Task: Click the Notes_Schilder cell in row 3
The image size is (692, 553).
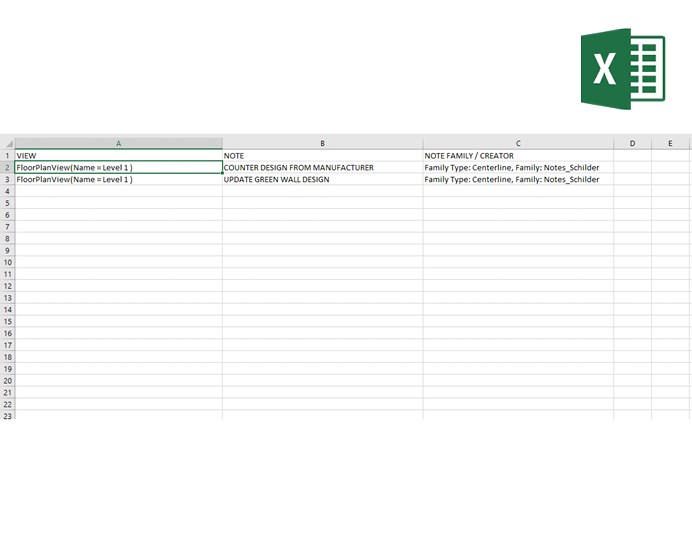Action: pyautogui.click(x=518, y=180)
